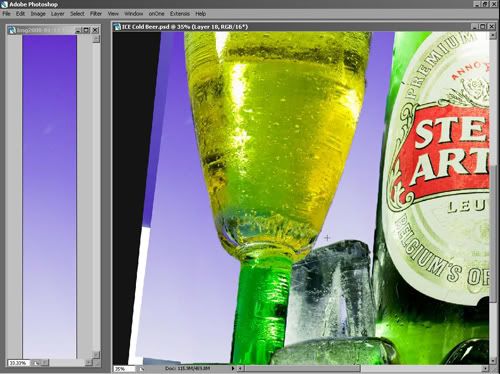Close the gradient document window

95,30
